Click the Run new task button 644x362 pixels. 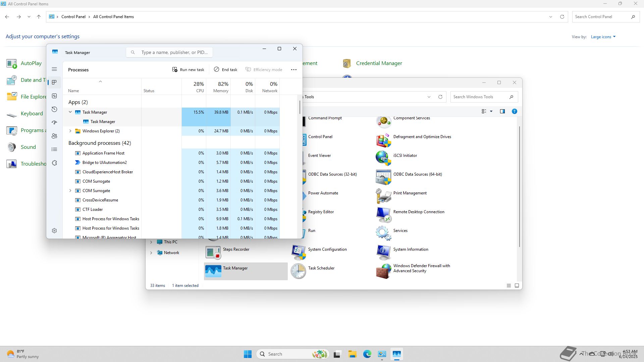[188, 70]
